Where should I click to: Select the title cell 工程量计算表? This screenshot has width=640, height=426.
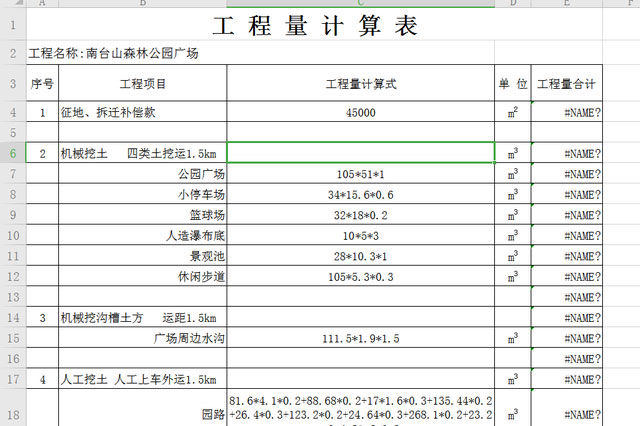(x=314, y=24)
